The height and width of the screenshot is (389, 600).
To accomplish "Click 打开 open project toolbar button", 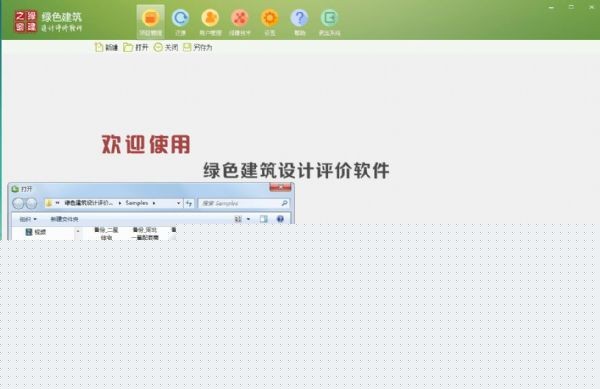I will 136,47.
